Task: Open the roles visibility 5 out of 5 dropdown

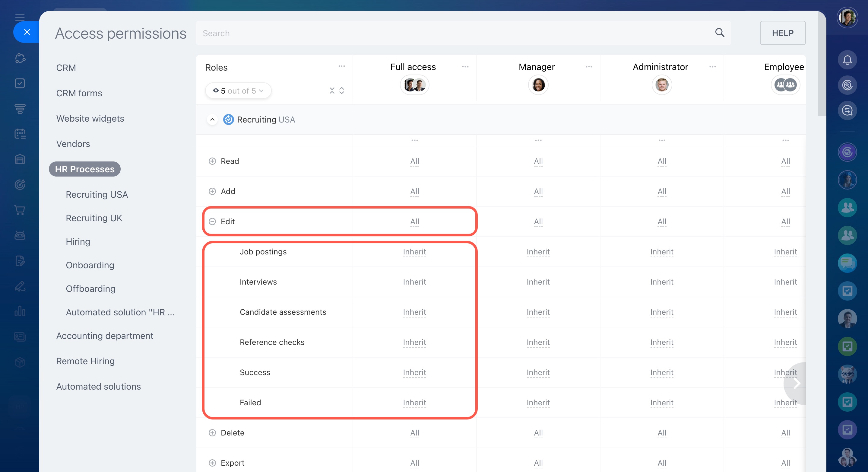Action: pyautogui.click(x=238, y=91)
